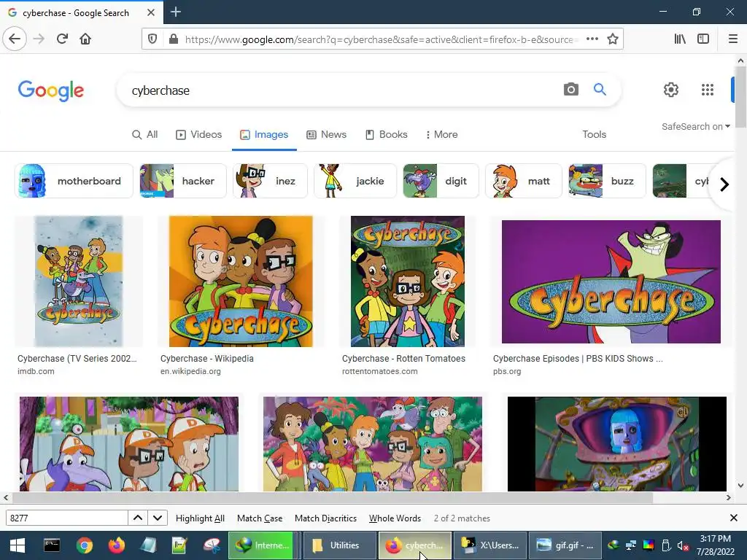This screenshot has height=560, width=747.
Task: Toggle Match Case in find bar
Action: point(260,518)
